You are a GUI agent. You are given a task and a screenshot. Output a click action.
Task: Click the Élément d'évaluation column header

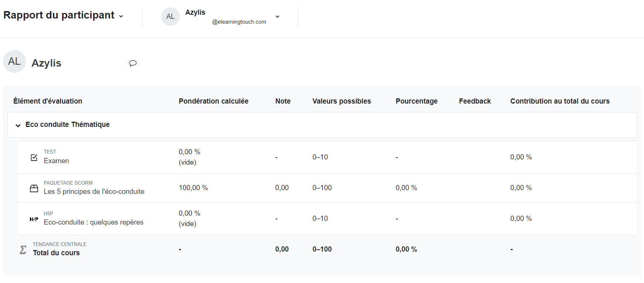[48, 101]
